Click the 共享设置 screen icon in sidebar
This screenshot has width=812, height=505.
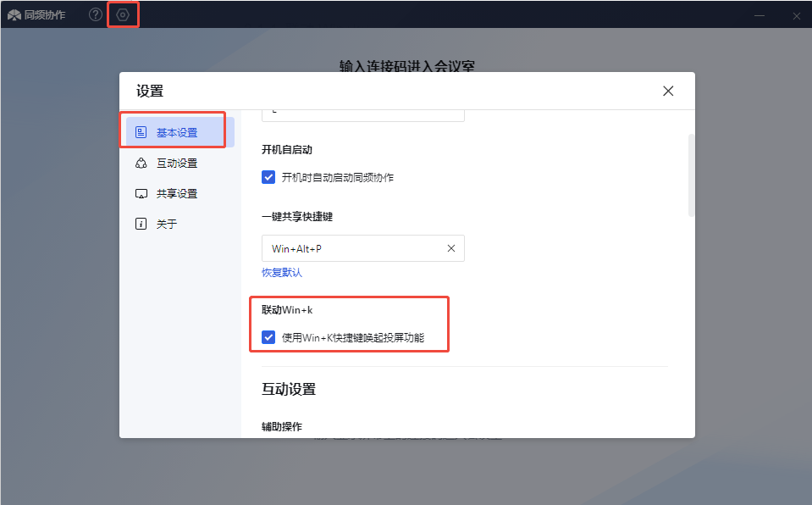point(141,193)
